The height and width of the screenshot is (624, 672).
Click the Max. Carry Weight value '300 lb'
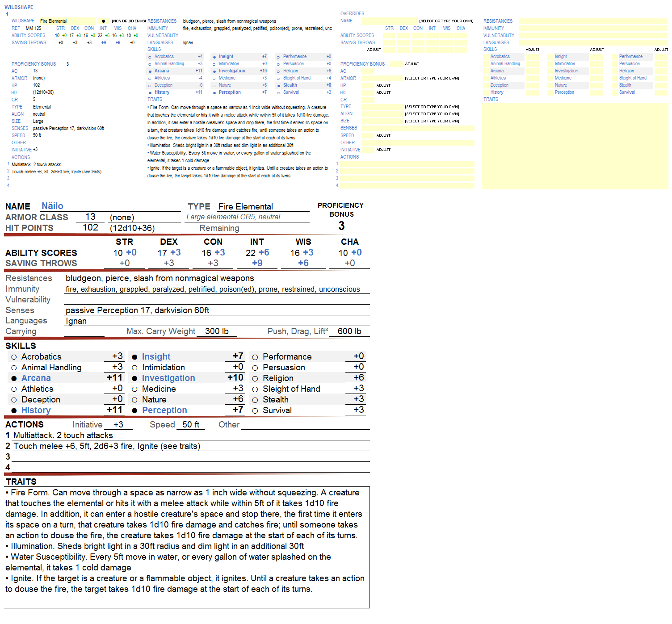click(217, 331)
